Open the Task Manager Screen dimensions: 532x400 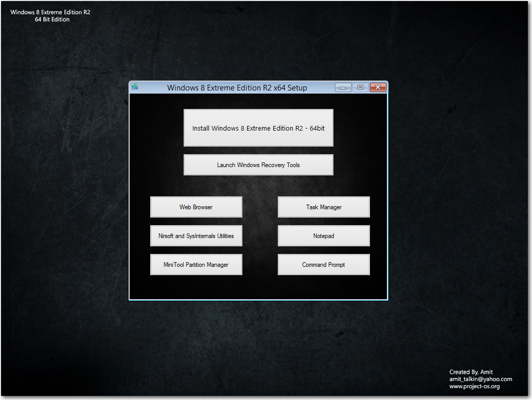(x=324, y=207)
